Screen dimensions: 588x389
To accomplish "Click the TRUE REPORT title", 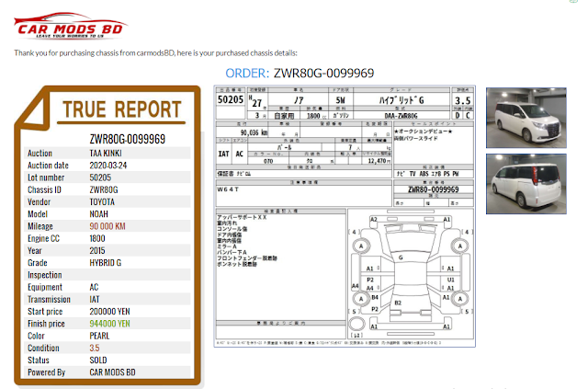I will coord(122,109).
